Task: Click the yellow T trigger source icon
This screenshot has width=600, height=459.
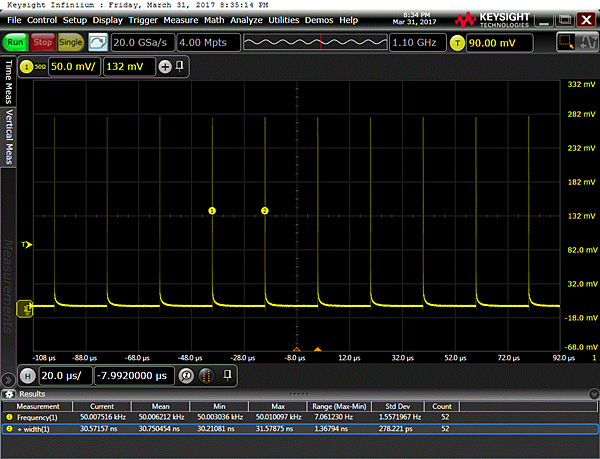Action: [x=457, y=43]
